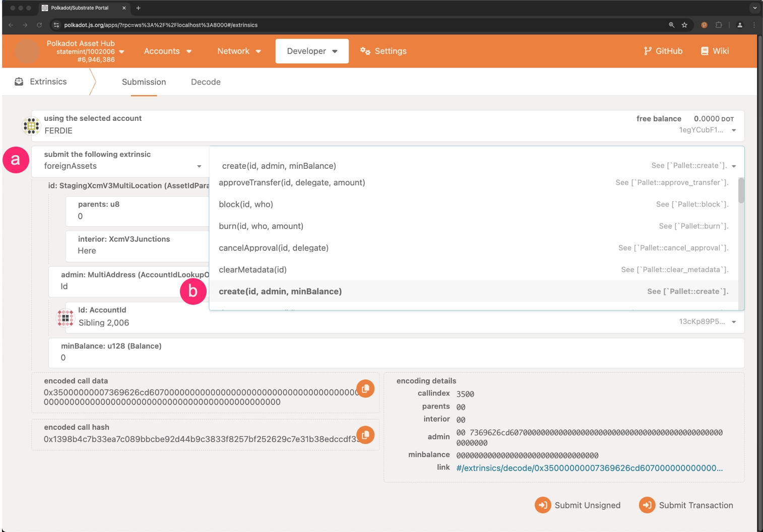Collapse the create(id, admin, minBalance) method dropdown
The height and width of the screenshot is (532, 763).
[x=734, y=166]
